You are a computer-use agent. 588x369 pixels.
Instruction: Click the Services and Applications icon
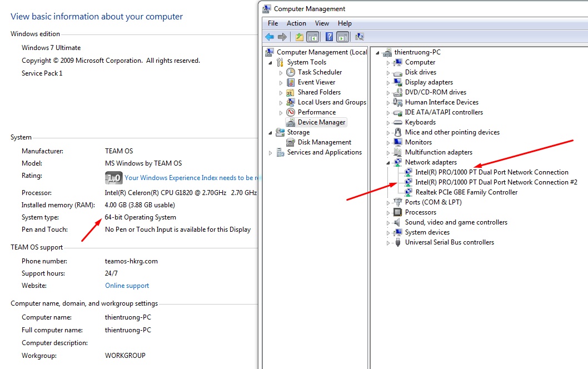[280, 152]
